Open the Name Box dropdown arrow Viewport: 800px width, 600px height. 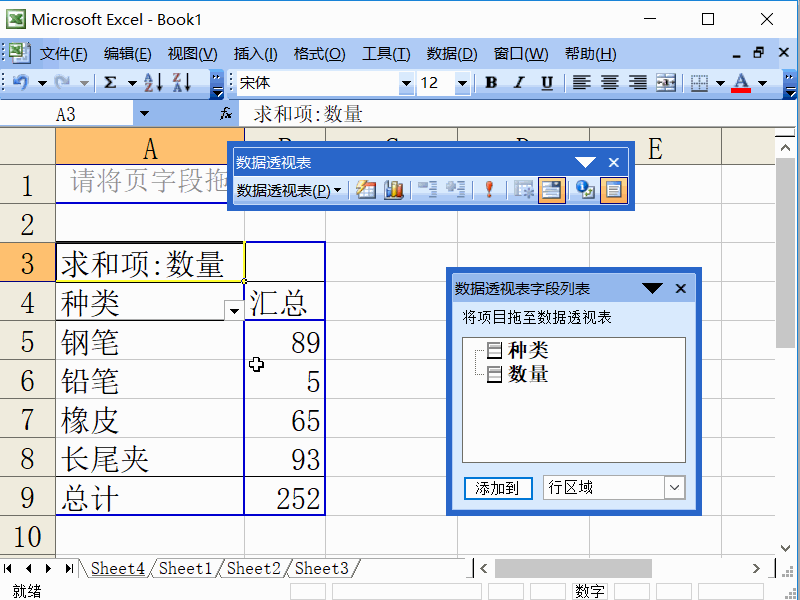[x=144, y=113]
